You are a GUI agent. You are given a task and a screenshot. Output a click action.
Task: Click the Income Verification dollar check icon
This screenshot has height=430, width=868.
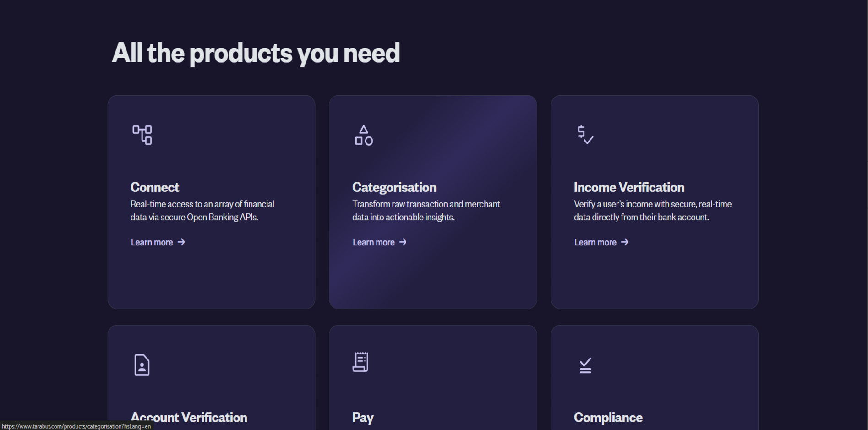pos(585,135)
